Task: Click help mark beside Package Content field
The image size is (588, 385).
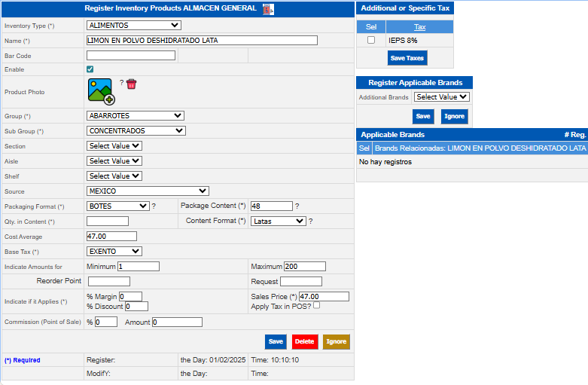Action: pyautogui.click(x=297, y=206)
